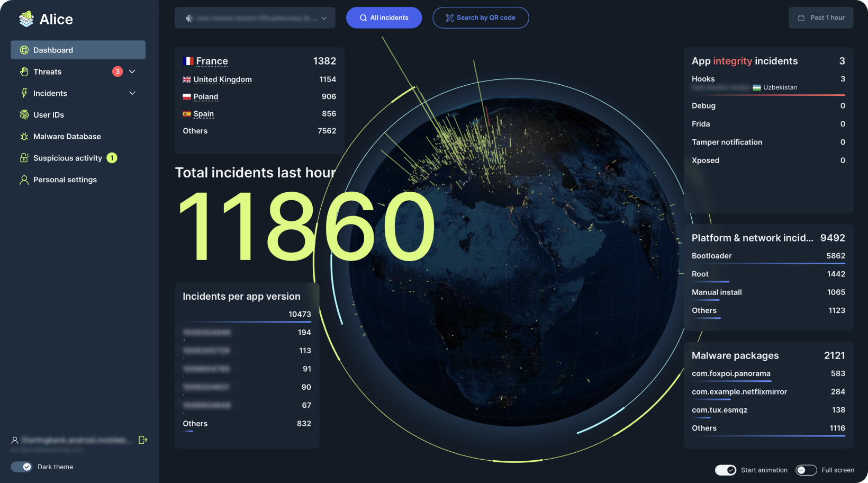Expand the Incidents submenu chevron
Viewport: 868px width, 483px height.
click(132, 93)
